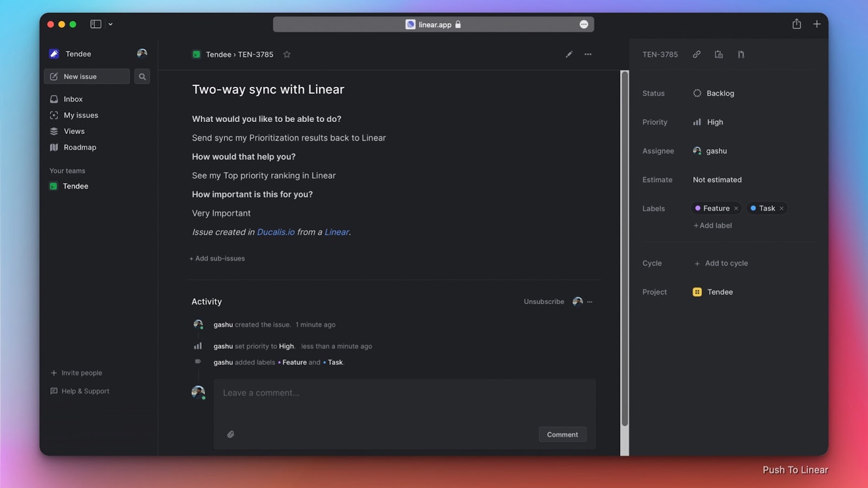Viewport: 868px width, 488px height.
Task: Copy issue ID clipboard icon
Action: coord(719,54)
